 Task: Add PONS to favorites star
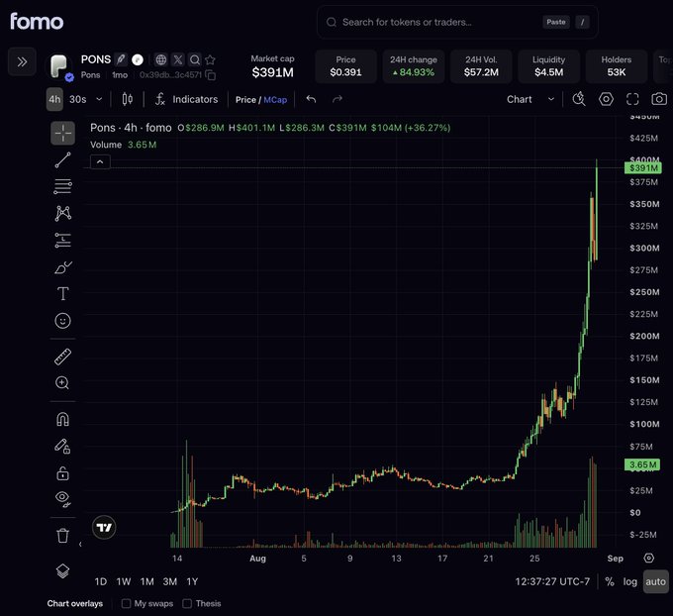pyautogui.click(x=210, y=59)
